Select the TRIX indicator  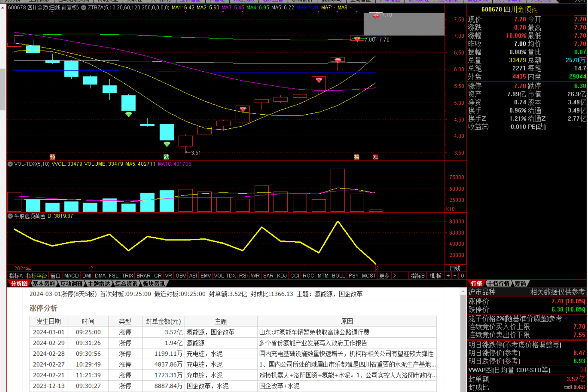pos(127,276)
